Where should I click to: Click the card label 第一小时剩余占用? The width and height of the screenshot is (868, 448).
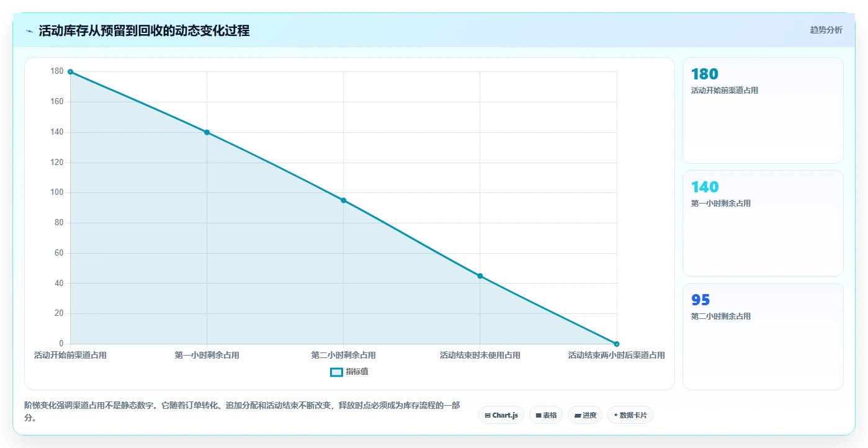click(x=720, y=204)
